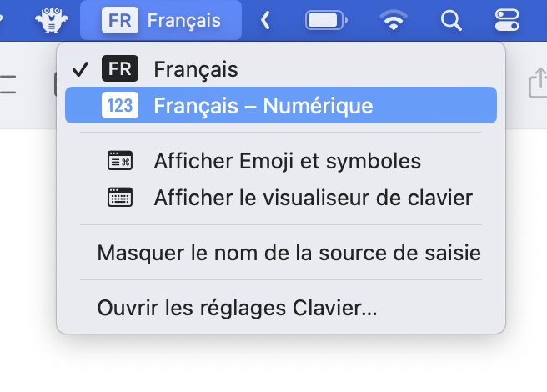Switch to Français – Numérique input source
Viewport: 547px width, 392px height.
tap(263, 106)
